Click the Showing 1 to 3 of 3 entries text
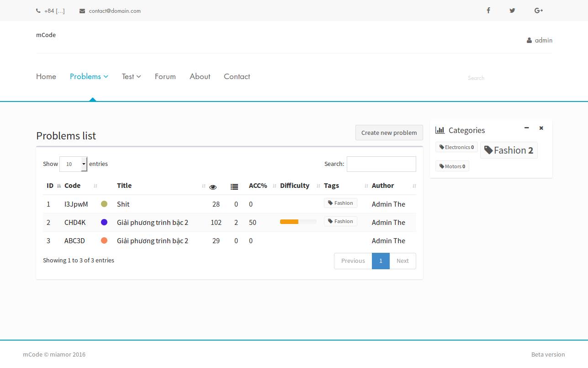The width and height of the screenshot is (588, 368). click(x=79, y=260)
